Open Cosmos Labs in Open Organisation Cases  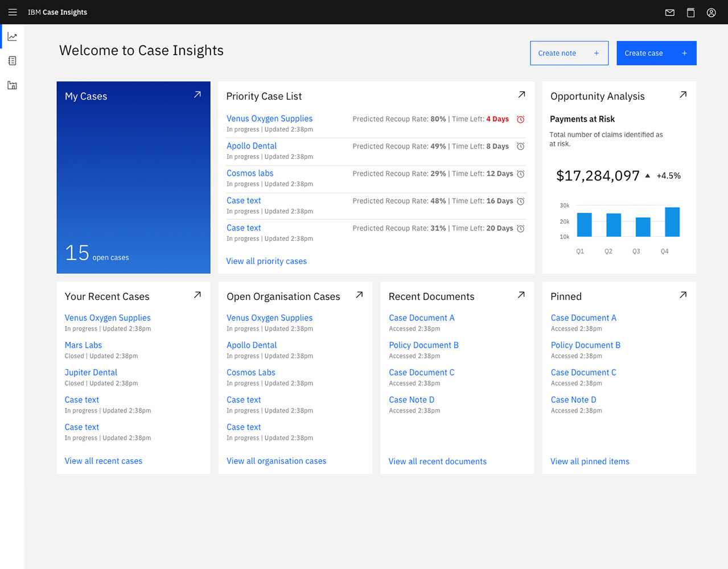251,372
